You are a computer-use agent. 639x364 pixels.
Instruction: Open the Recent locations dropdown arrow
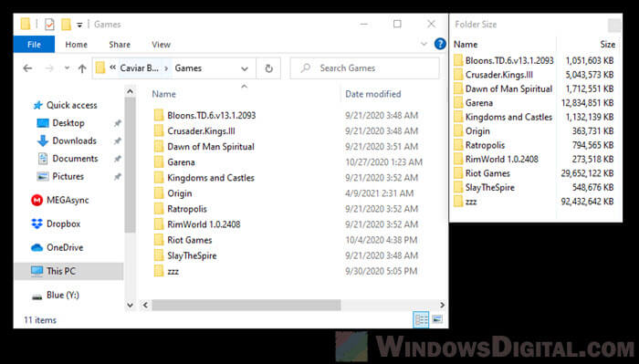[x=67, y=68]
